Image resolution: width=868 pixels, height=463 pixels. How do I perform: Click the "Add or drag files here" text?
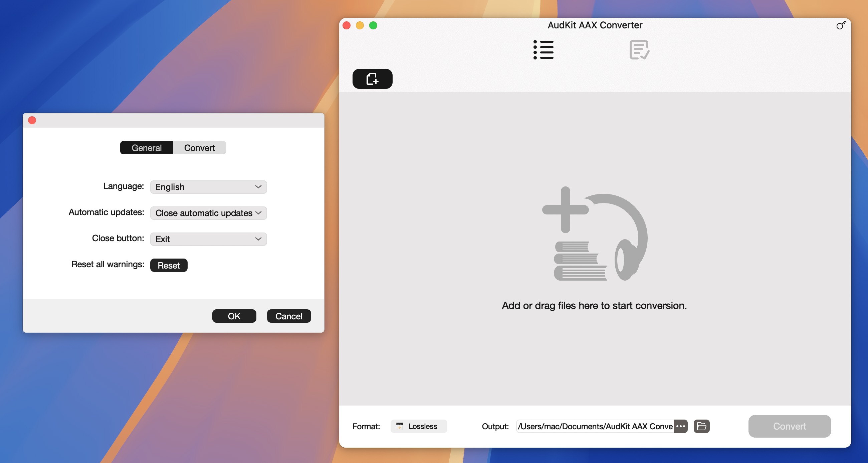coord(594,306)
